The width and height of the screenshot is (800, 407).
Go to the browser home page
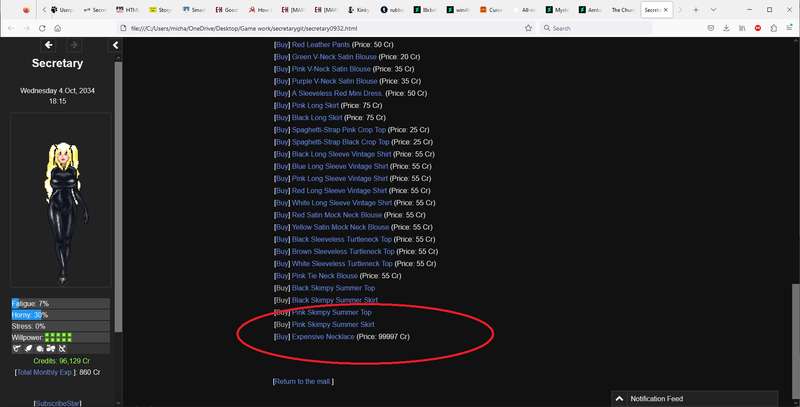(x=58, y=29)
